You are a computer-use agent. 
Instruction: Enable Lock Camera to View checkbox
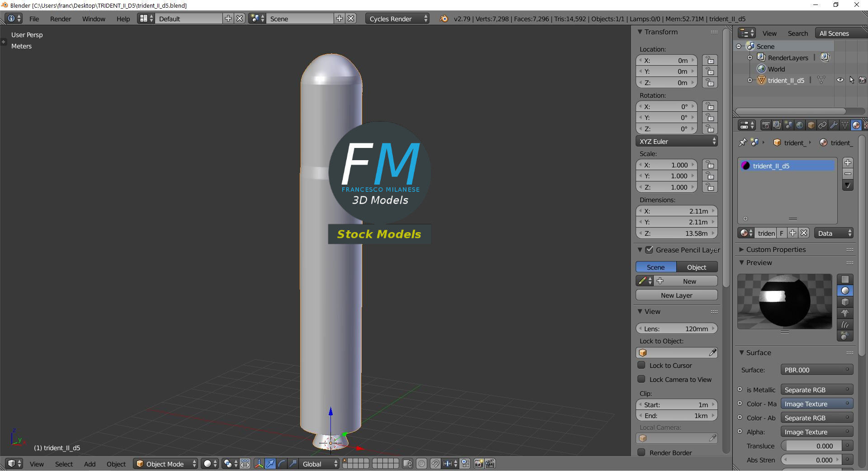coord(641,379)
